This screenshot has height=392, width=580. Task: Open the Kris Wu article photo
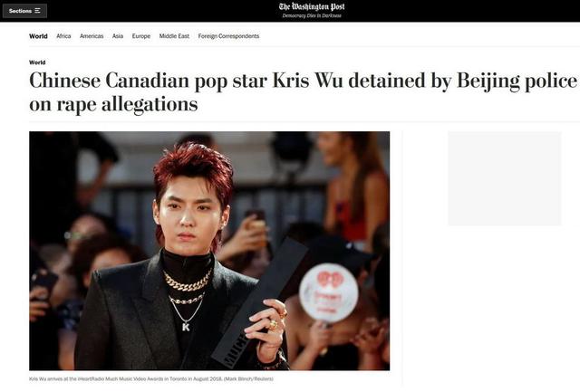tap(209, 251)
